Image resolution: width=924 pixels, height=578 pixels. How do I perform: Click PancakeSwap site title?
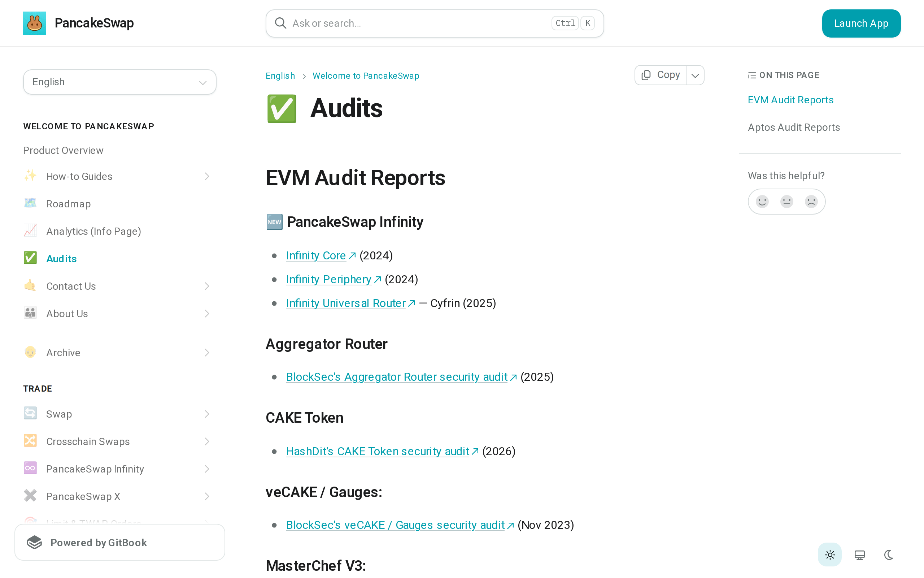click(94, 23)
